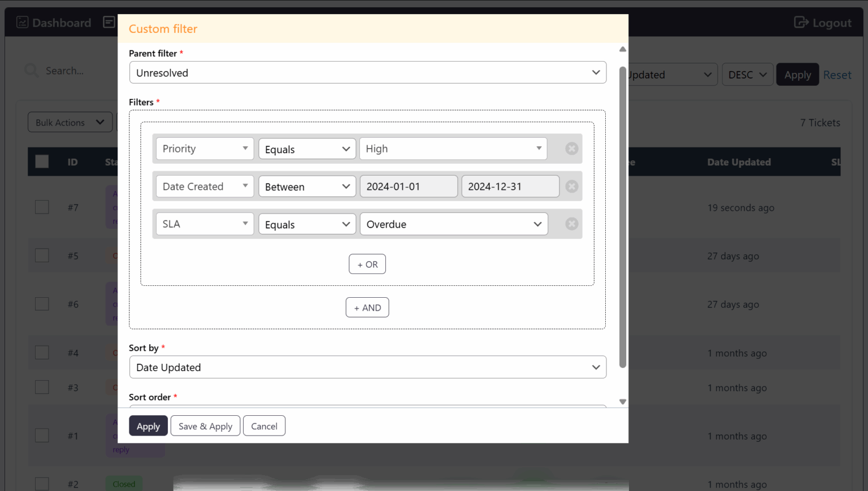Remove the SLA filter condition
Viewport: 868px width, 491px height.
(571, 224)
